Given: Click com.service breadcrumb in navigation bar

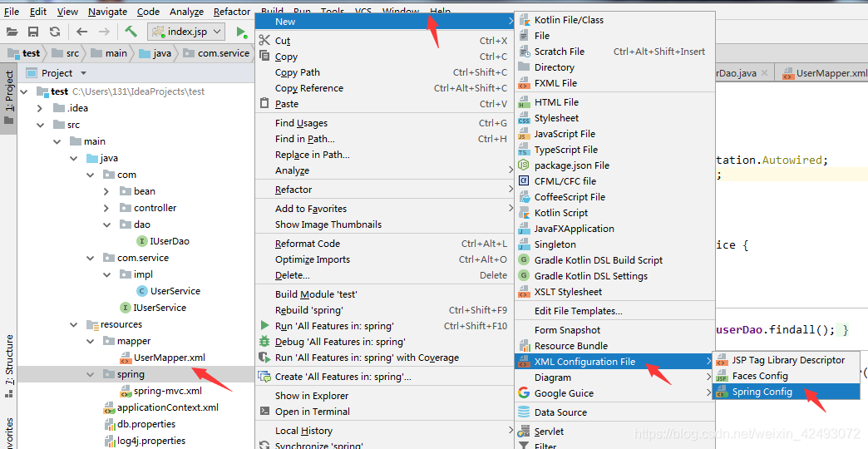Looking at the screenshot, I should (217, 53).
